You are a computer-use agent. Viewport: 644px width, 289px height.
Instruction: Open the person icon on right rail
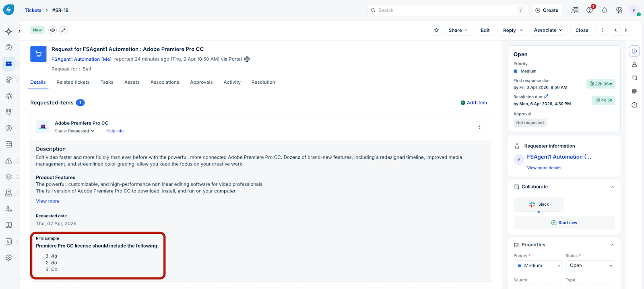pos(634,64)
